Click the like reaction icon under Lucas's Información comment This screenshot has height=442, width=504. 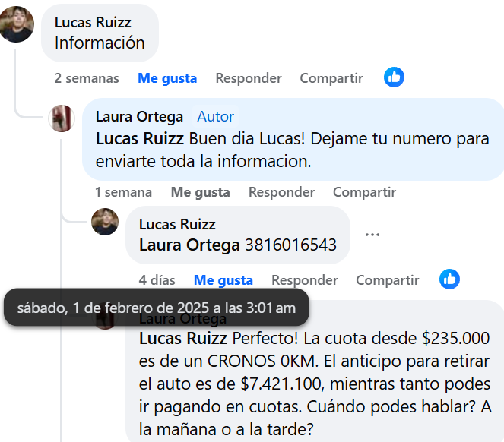coord(394,77)
